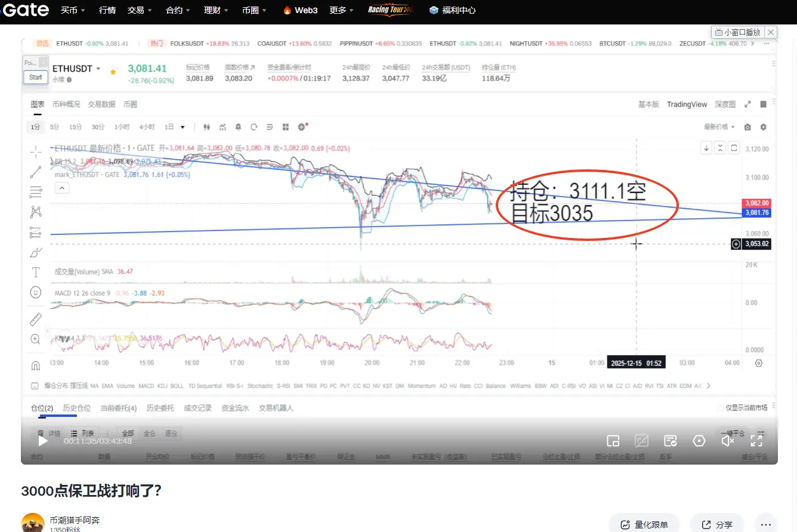The image size is (797, 532).
Task: Open chart settings gear icon
Action: tap(763, 127)
